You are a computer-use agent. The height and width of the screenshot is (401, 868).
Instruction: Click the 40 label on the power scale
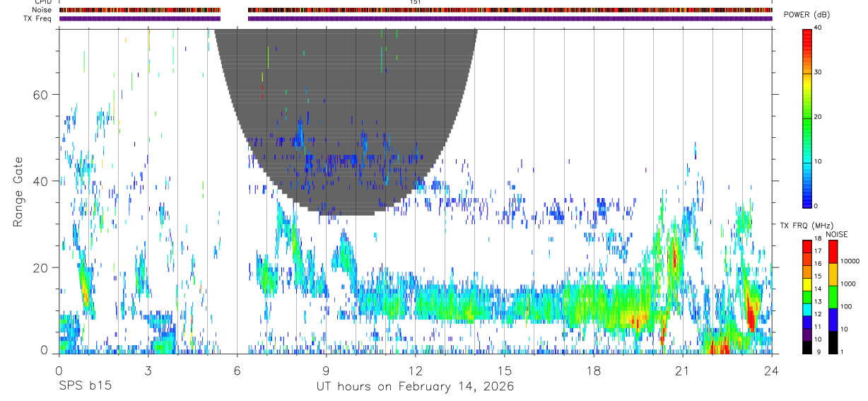pyautogui.click(x=819, y=28)
